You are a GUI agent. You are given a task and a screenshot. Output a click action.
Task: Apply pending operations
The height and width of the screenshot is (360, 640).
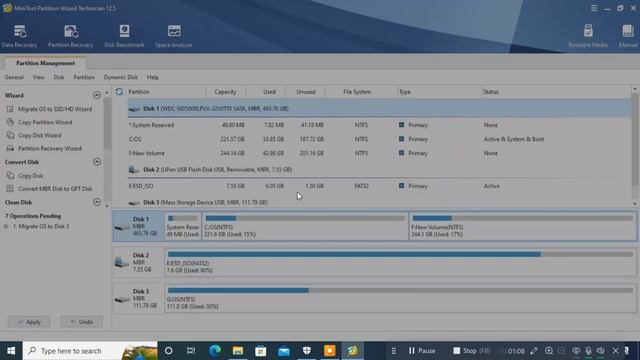(29, 322)
